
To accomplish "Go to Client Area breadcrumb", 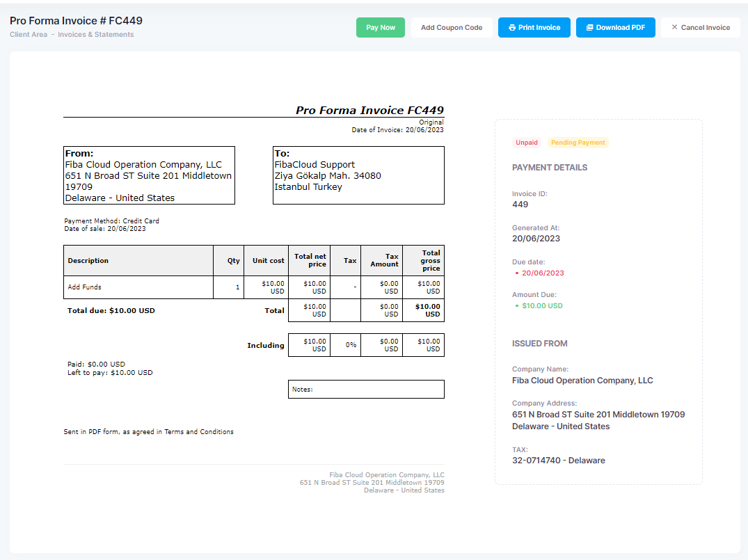I will pyautogui.click(x=29, y=34).
